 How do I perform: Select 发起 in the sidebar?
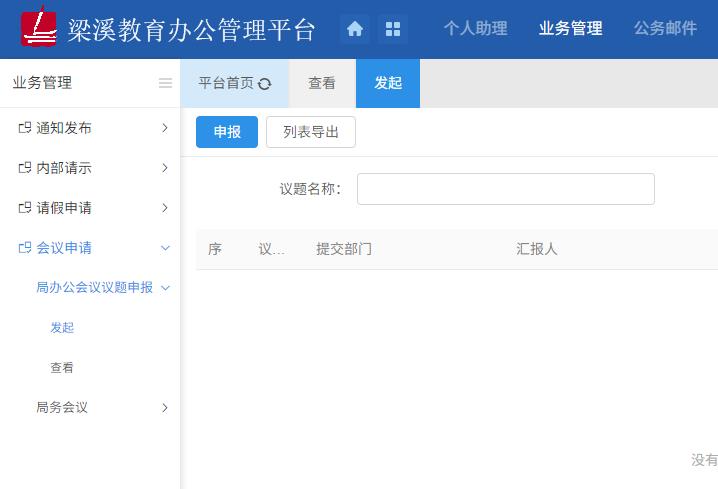62,328
